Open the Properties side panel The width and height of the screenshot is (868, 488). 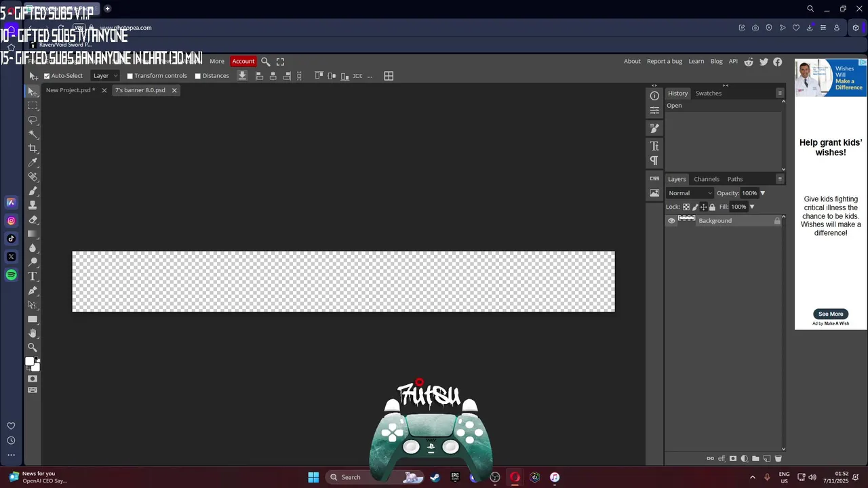tap(654, 110)
